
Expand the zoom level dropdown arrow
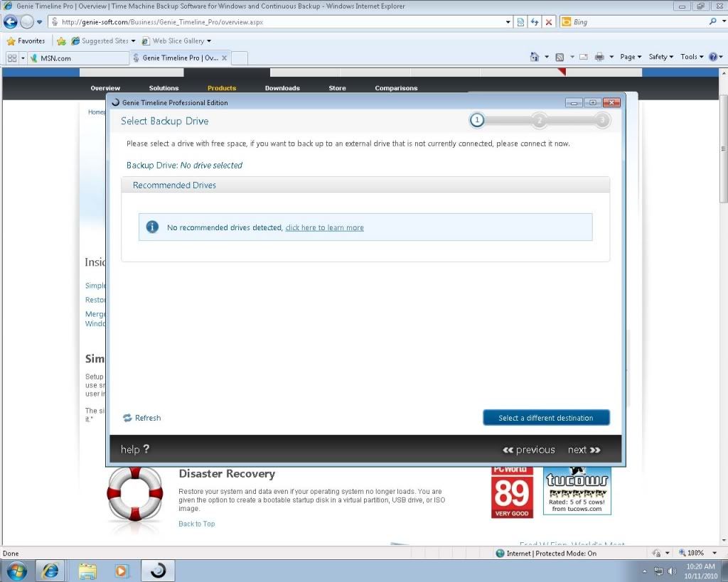pos(714,553)
